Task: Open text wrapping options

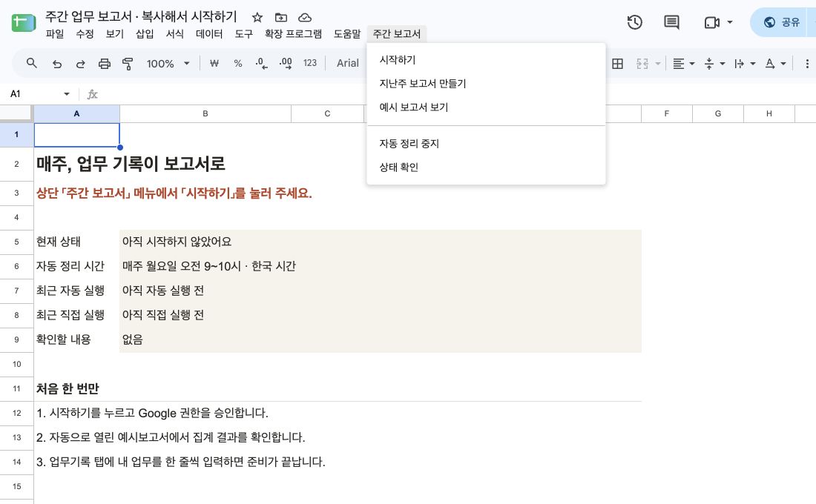Action: pos(745,64)
